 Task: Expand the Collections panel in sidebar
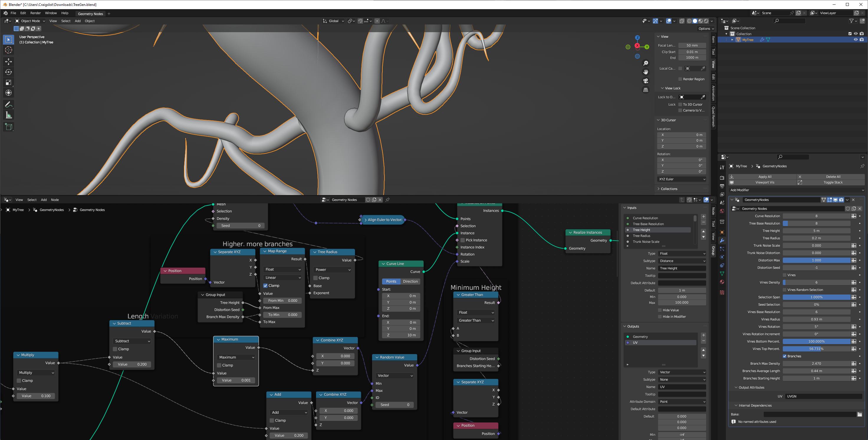point(669,189)
